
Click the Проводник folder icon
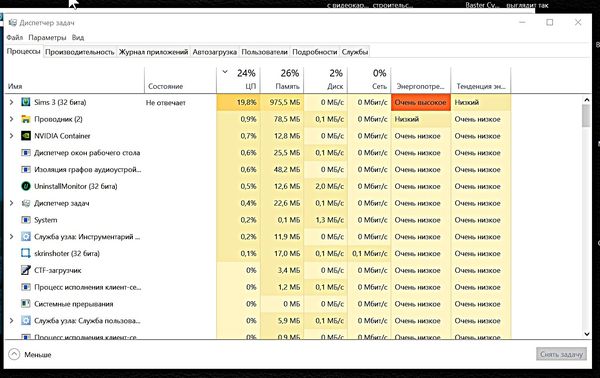click(x=26, y=119)
